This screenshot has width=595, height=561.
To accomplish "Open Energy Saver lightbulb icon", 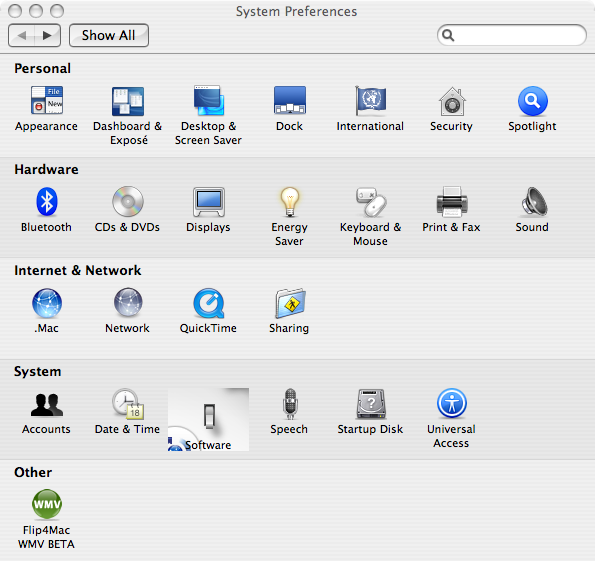I will tap(290, 202).
